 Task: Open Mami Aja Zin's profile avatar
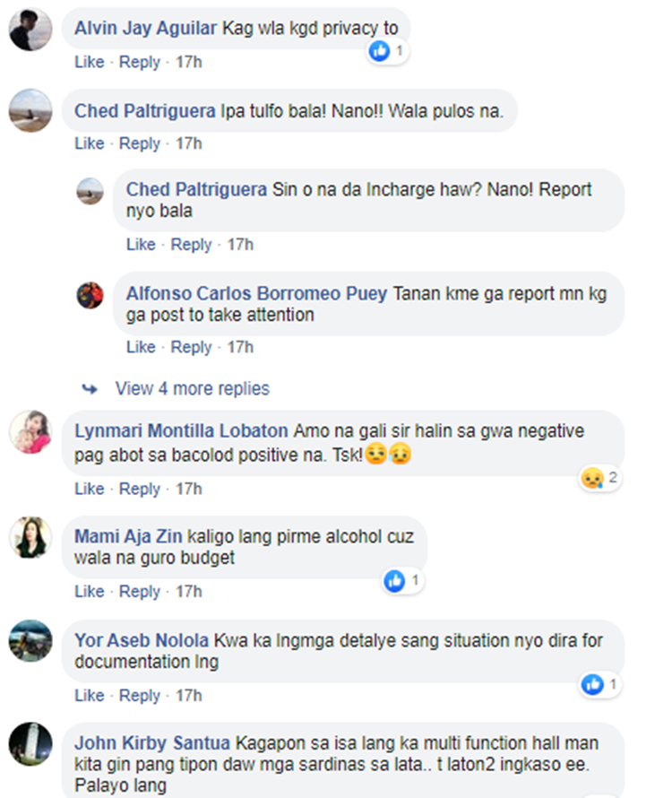pos(30,537)
